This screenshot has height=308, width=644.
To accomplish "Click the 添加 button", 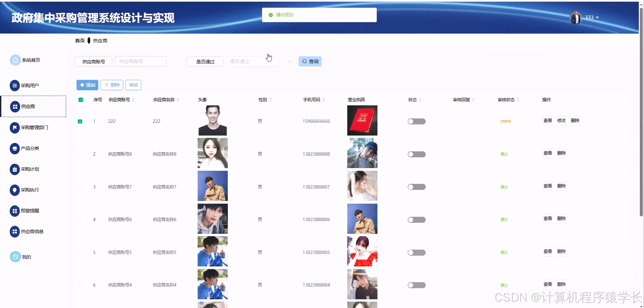I will click(87, 85).
